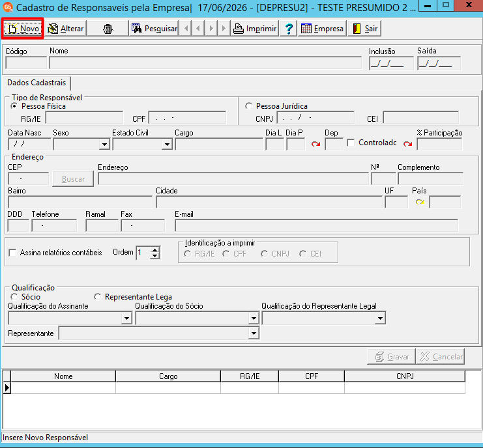Decrease the Ordem spinner value
This screenshot has height=448, width=483.
(155, 256)
